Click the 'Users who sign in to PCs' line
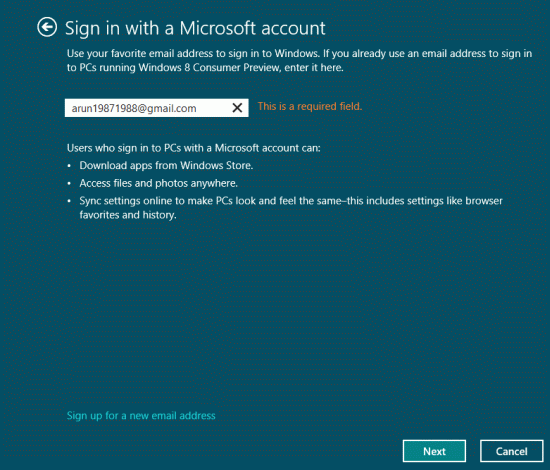This screenshot has height=470, width=550. click(x=194, y=148)
